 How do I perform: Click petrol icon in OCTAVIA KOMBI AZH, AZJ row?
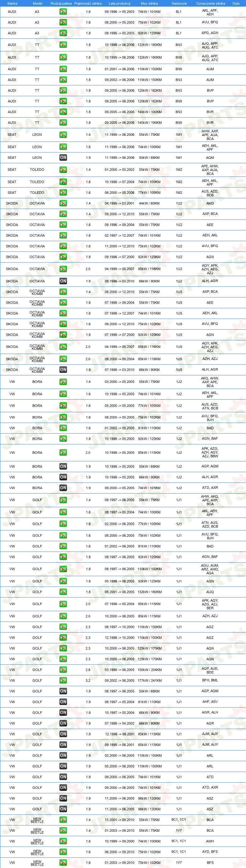point(63,359)
